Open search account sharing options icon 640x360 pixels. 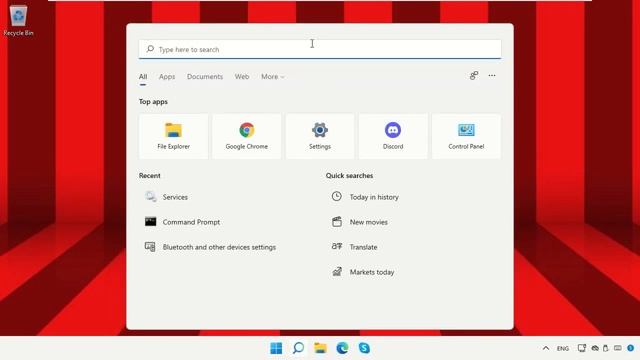point(473,76)
